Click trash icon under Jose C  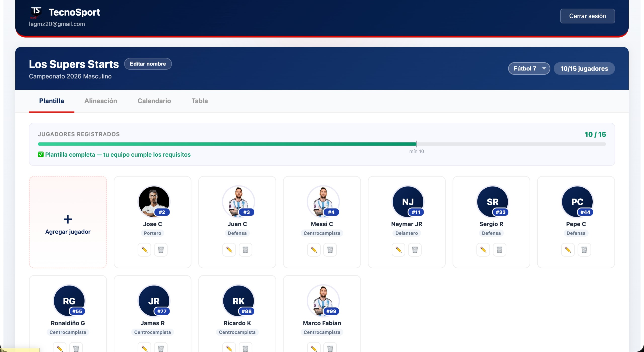pos(161,250)
